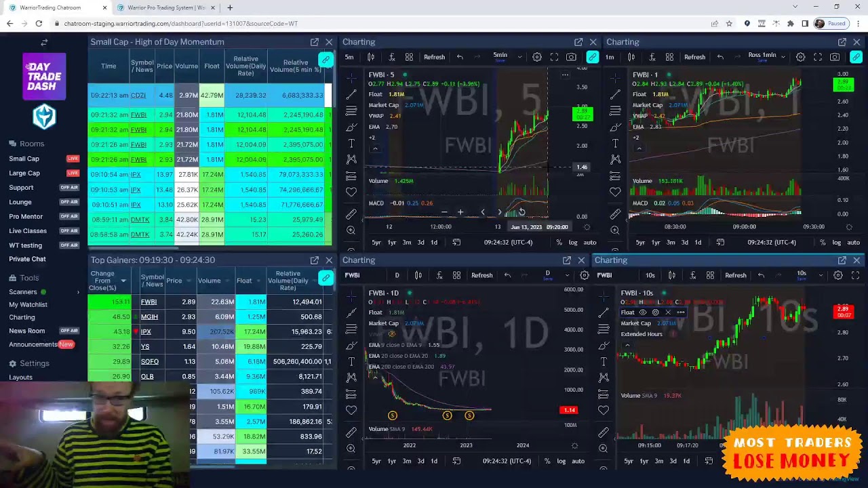Select 1yr range on the 5min chart
This screenshot has height=488, width=868.
point(391,243)
